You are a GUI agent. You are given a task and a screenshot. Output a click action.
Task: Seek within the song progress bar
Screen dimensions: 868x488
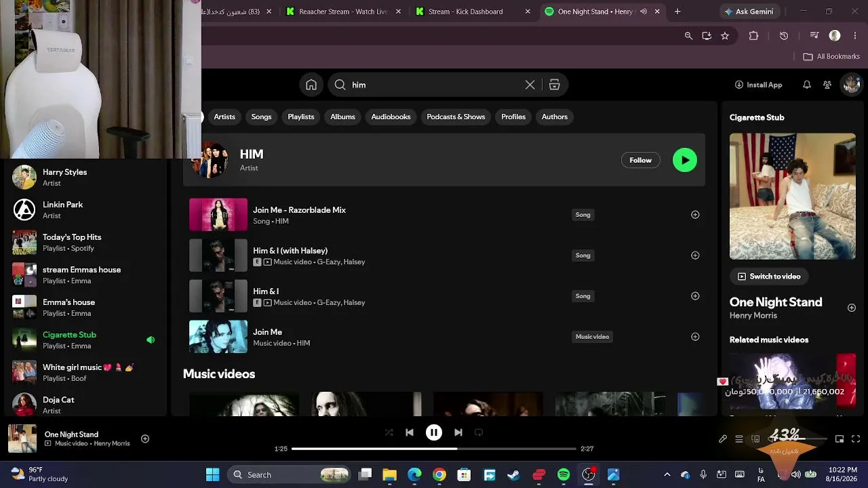click(x=434, y=449)
